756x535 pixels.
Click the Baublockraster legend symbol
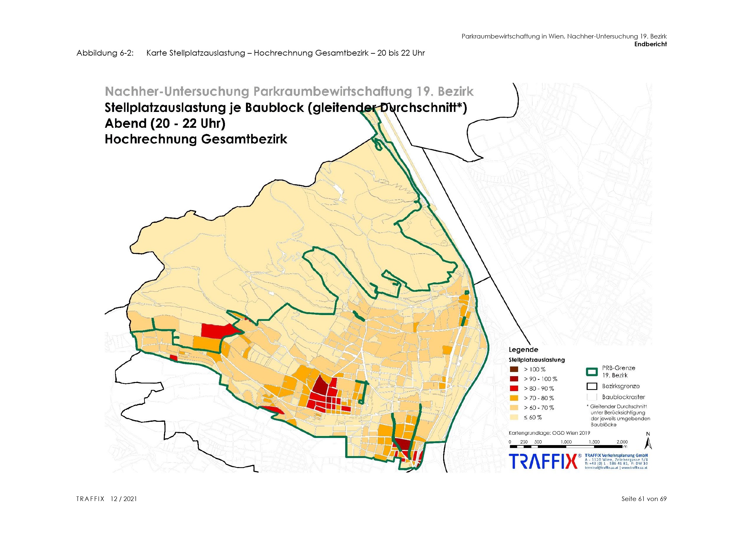point(592,397)
